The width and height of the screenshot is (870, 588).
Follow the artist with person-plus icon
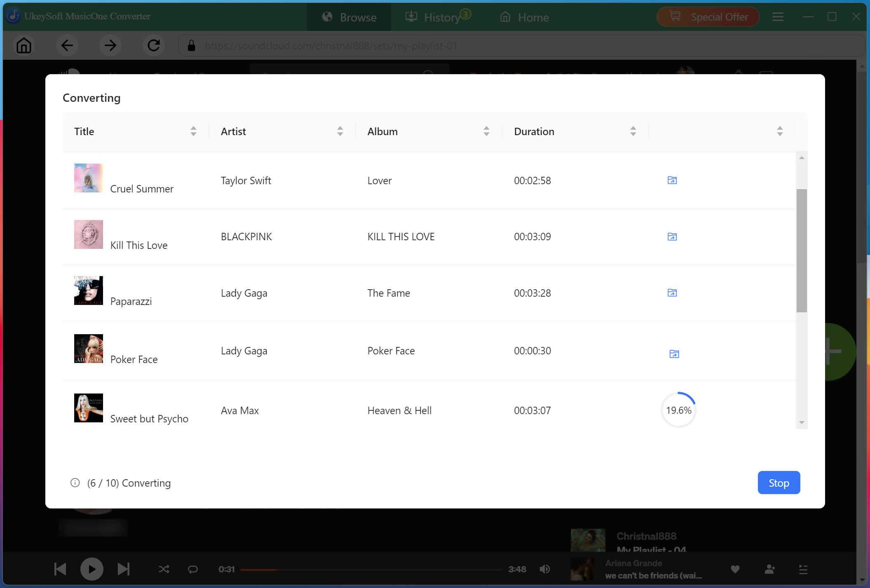point(769,569)
